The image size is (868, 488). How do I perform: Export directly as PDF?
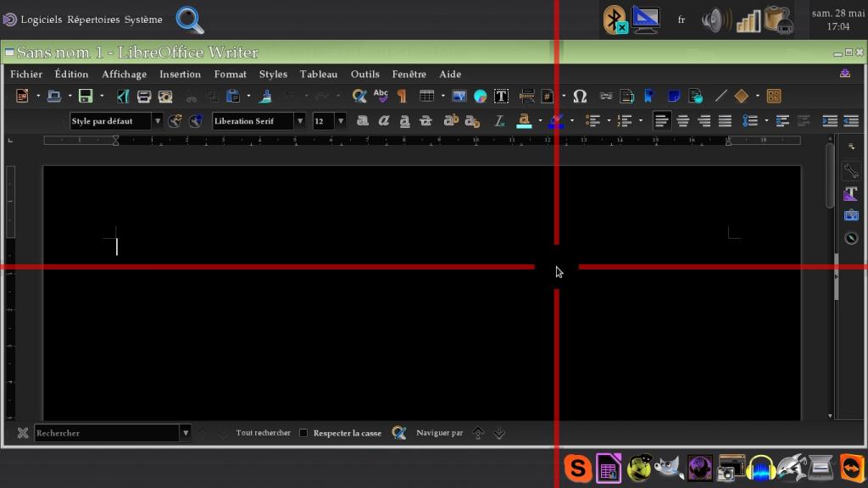(x=122, y=97)
